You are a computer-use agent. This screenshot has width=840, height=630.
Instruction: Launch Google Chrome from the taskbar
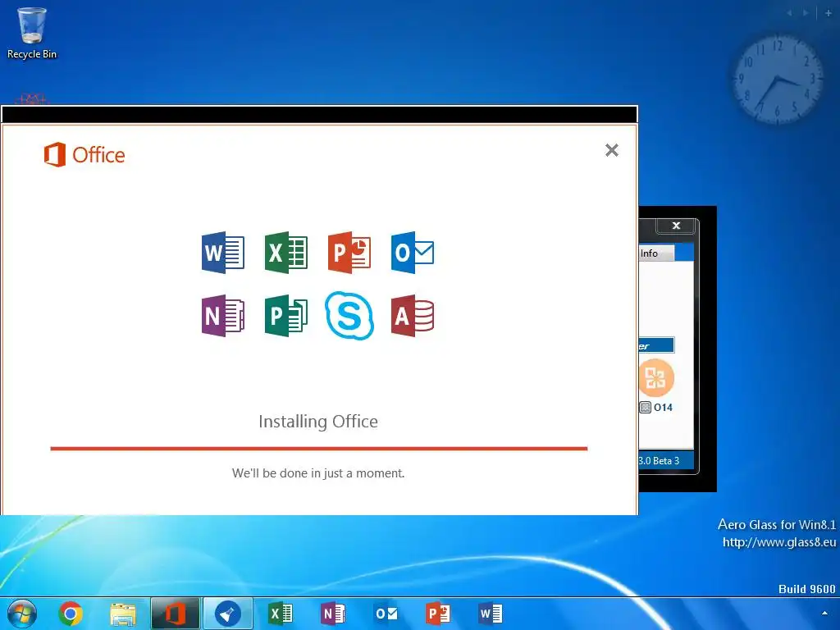point(71,614)
